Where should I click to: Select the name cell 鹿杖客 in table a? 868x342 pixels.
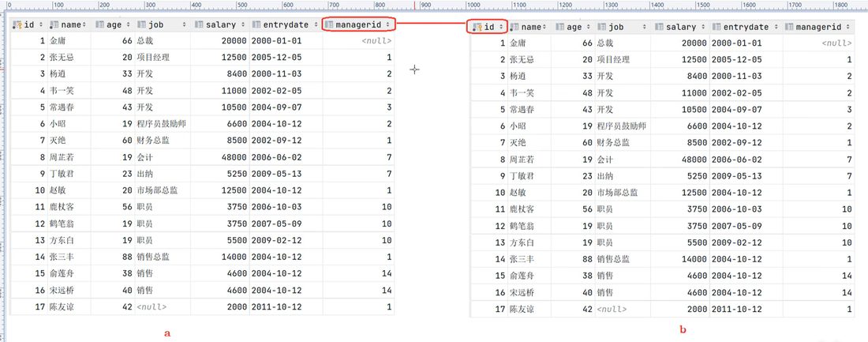[69, 207]
